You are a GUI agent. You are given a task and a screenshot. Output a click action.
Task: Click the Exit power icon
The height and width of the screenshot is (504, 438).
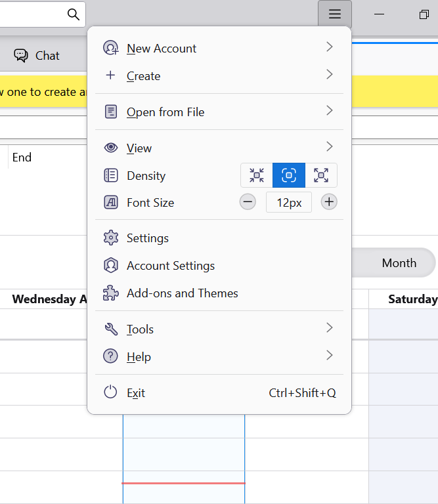[x=111, y=393]
